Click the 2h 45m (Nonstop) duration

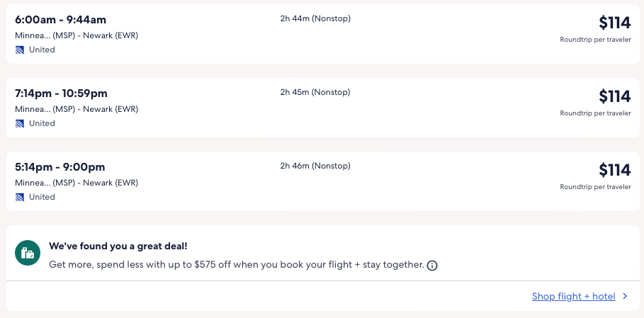[315, 92]
